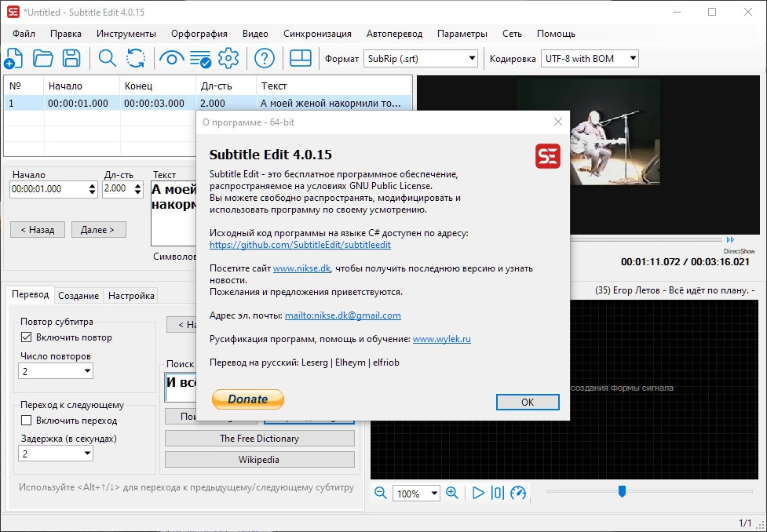Toggle the layout switch icon
The width and height of the screenshot is (767, 532).
(x=301, y=59)
